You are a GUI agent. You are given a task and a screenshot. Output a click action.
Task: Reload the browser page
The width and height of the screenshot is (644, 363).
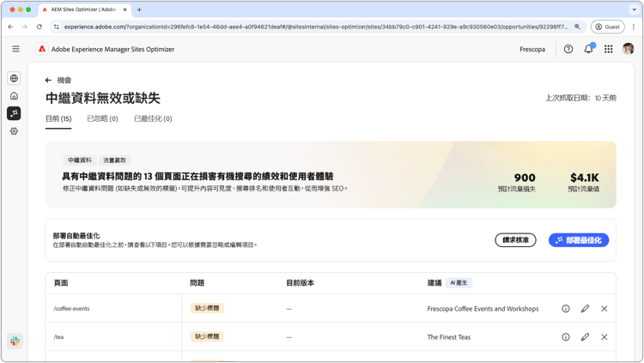[39, 27]
